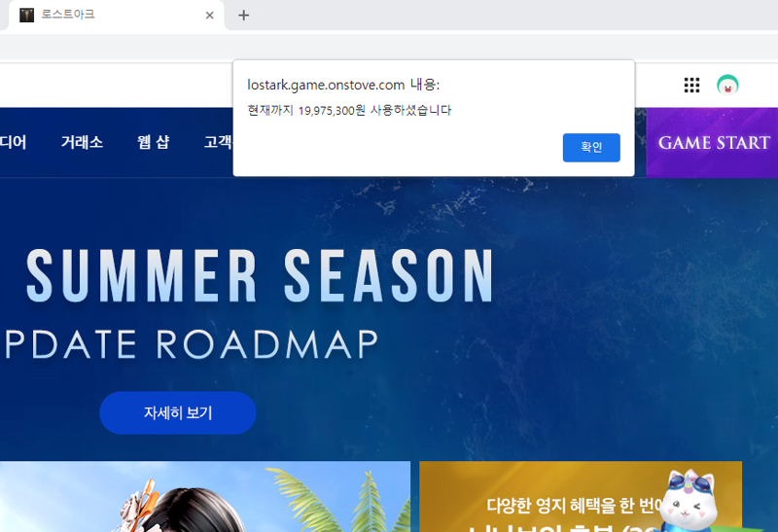
Task: Click the partially visible 디어 menu item
Action: [x=14, y=142]
